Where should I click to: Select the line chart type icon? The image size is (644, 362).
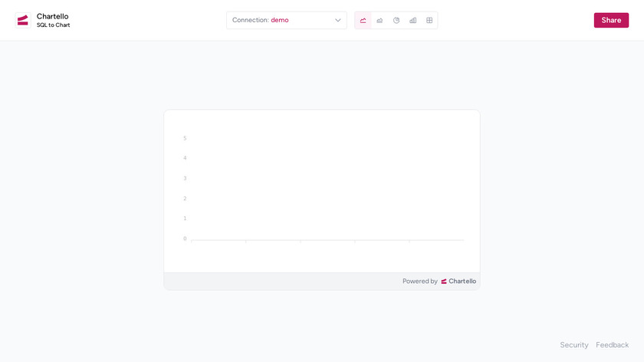click(363, 20)
